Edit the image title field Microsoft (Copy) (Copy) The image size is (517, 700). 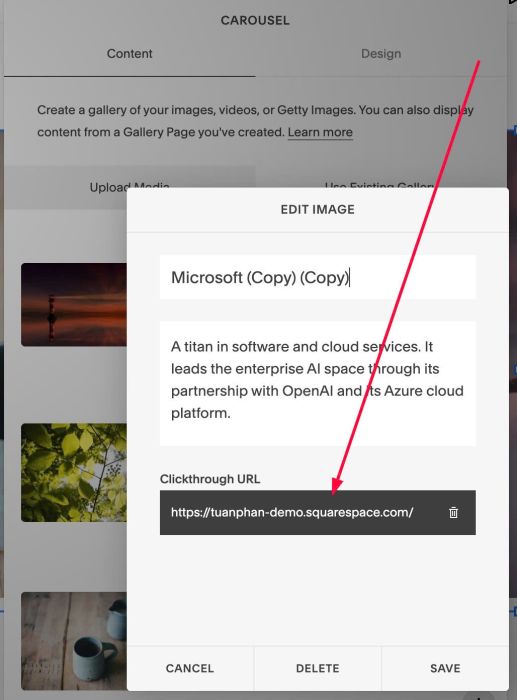[318, 277]
